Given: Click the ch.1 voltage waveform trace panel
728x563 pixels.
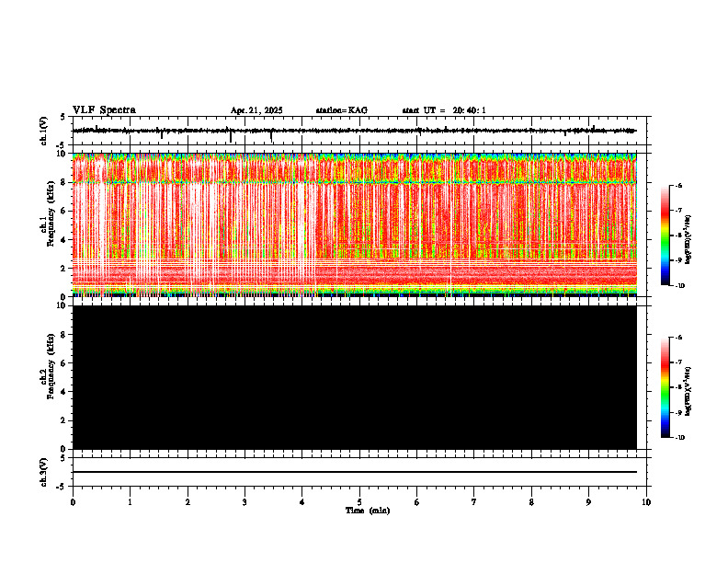Looking at the screenshot, I should point(359,131).
